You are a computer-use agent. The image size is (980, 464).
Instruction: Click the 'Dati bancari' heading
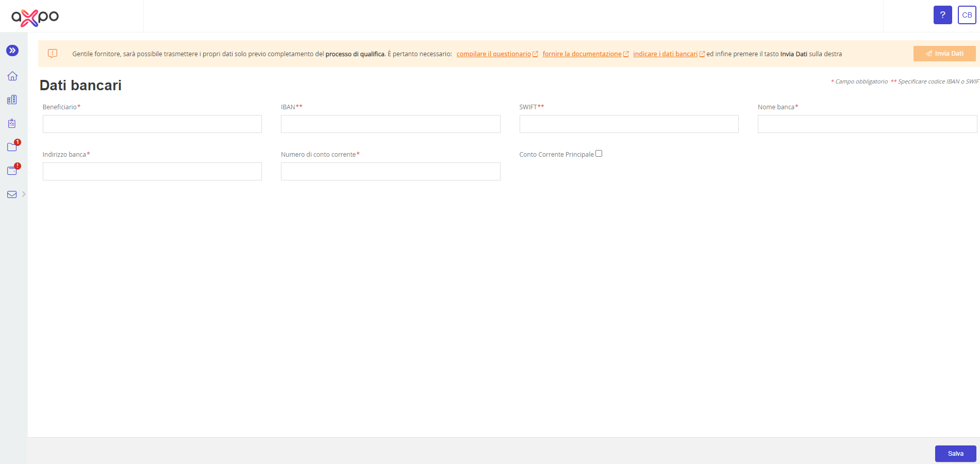(x=80, y=85)
